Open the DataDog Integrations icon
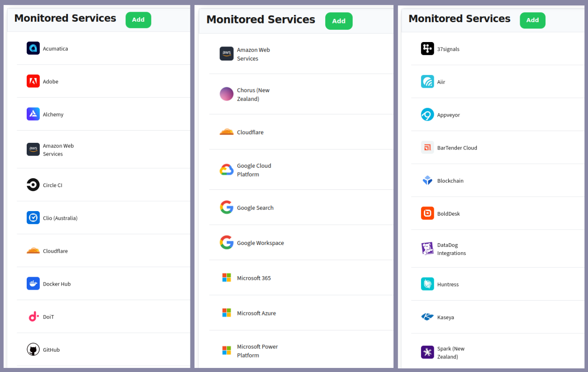 tap(427, 249)
